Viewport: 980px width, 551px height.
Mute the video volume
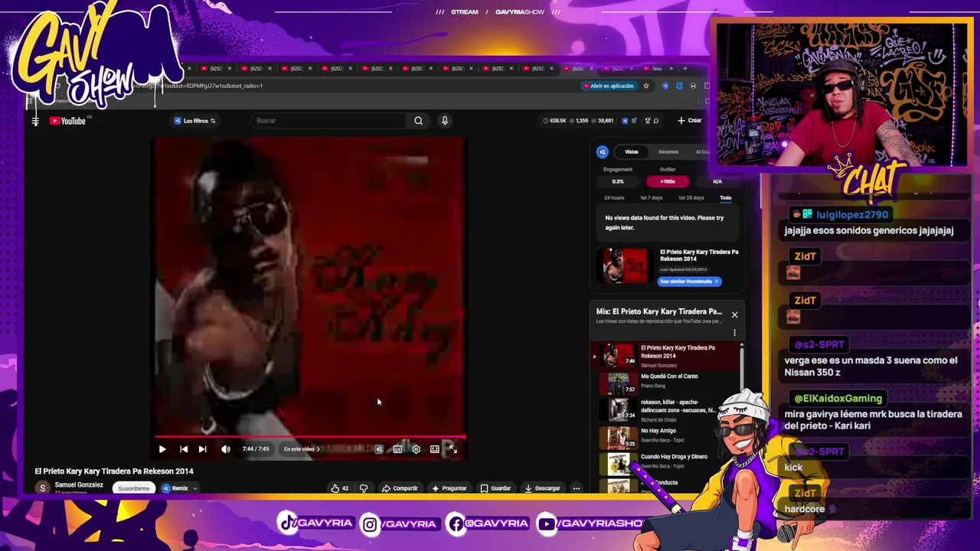[226, 449]
